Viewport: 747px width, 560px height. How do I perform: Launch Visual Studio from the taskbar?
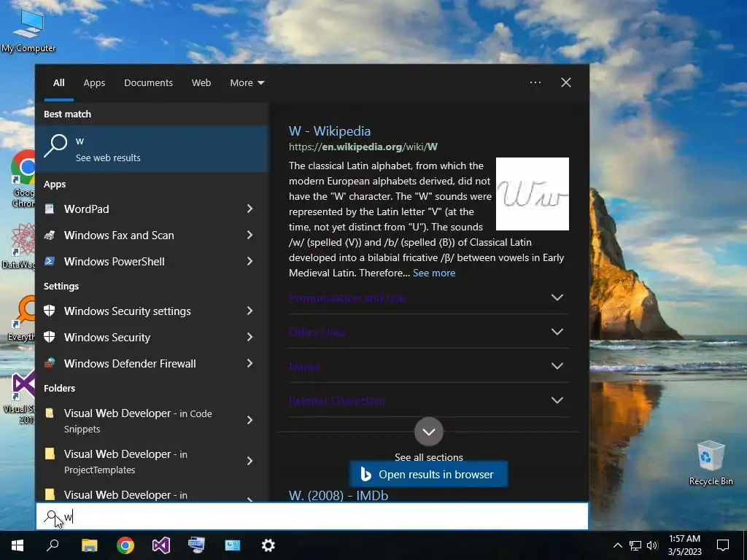coord(161,545)
